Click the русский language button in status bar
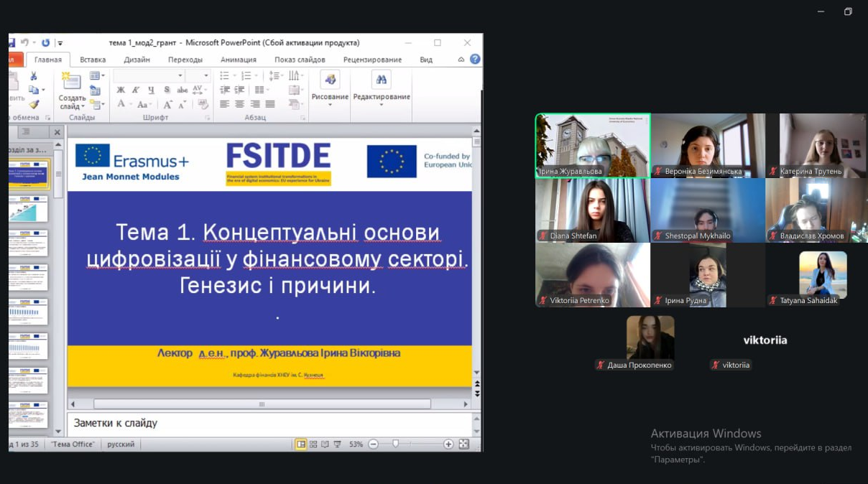 pyautogui.click(x=121, y=445)
